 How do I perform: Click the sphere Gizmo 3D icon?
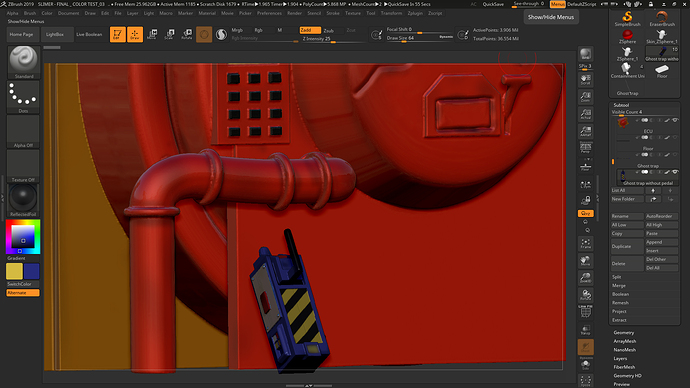pos(204,34)
